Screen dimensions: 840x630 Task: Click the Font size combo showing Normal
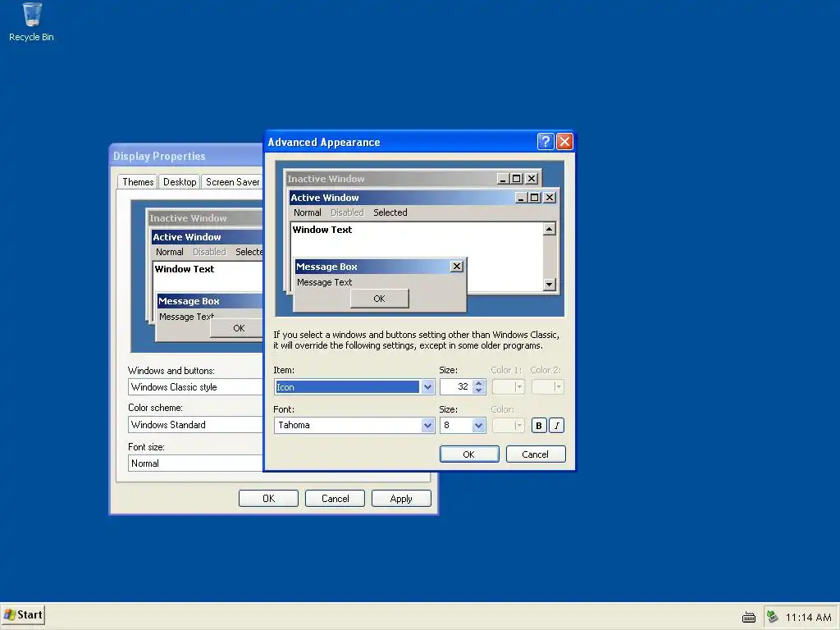[195, 463]
